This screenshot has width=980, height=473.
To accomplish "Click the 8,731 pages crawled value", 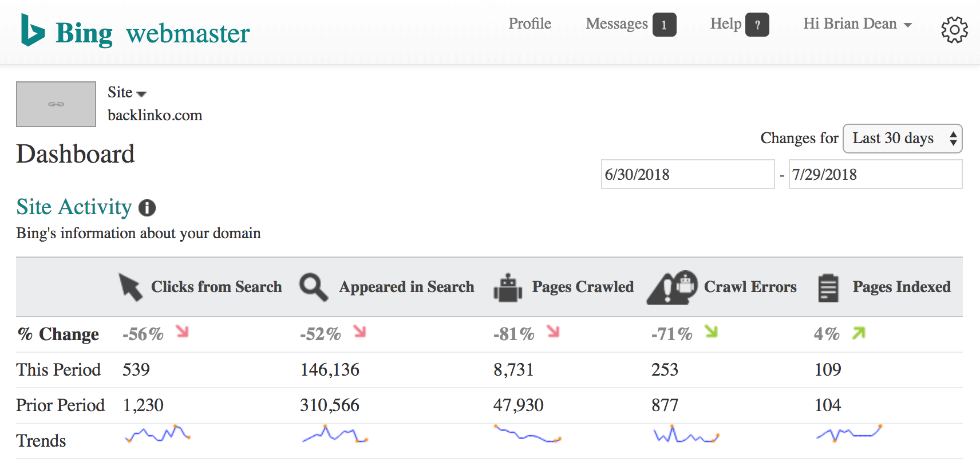I will pyautogui.click(x=513, y=370).
